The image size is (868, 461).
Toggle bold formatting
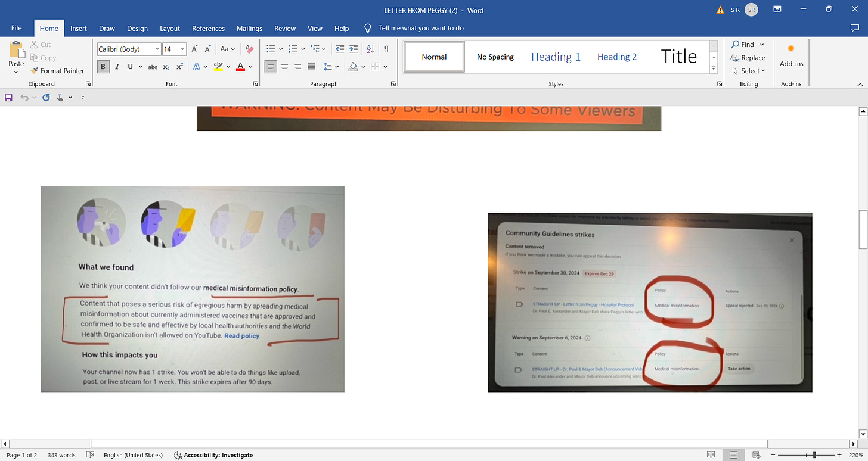pyautogui.click(x=103, y=67)
